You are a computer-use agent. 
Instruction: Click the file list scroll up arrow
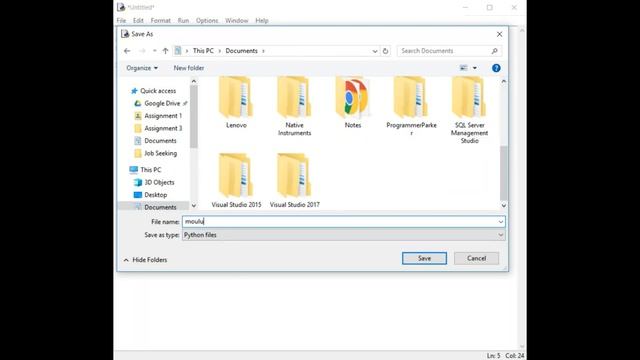504,82
